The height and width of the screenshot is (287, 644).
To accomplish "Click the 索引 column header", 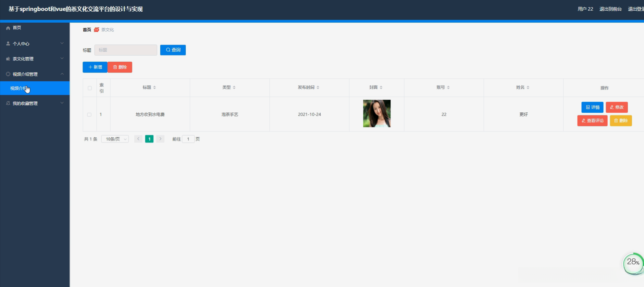I will pos(102,88).
